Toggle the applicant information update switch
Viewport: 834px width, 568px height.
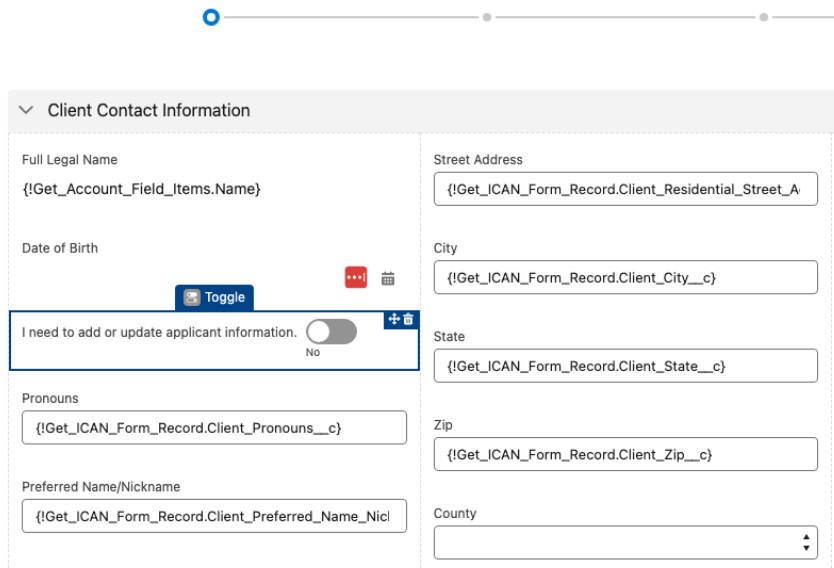pyautogui.click(x=331, y=332)
